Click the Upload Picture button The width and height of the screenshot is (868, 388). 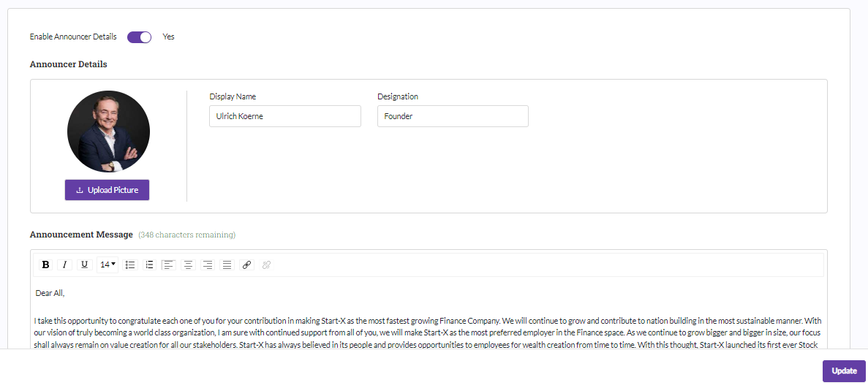click(107, 190)
